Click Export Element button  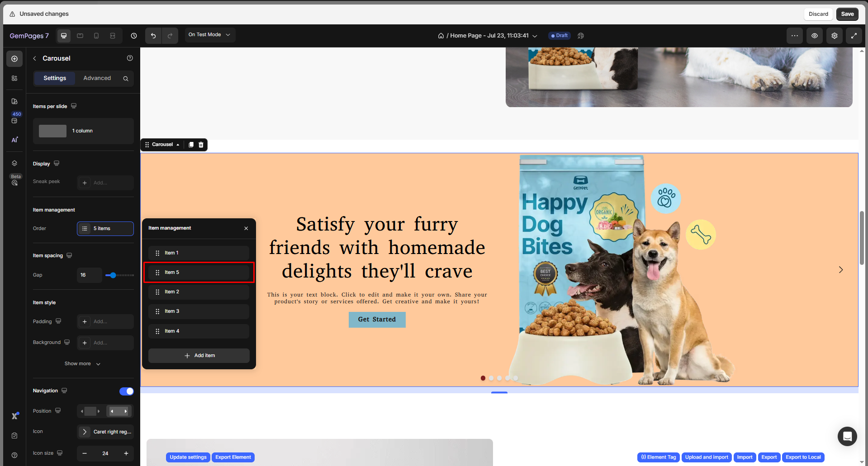point(233,457)
